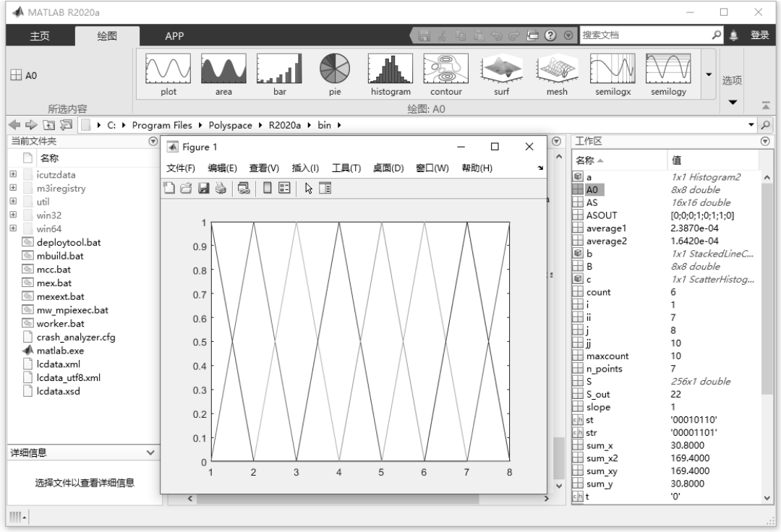Click the print icon in Figure 1 toolbar
The height and width of the screenshot is (532, 781).
220,188
